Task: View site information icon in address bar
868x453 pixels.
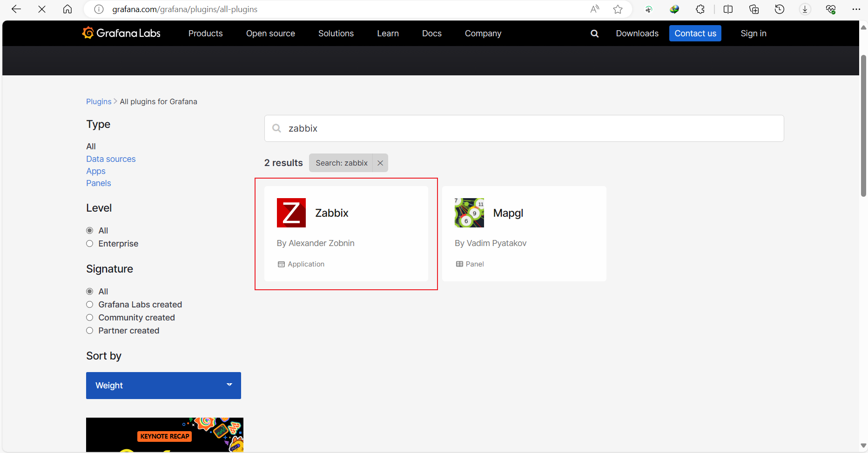Action: (x=99, y=9)
